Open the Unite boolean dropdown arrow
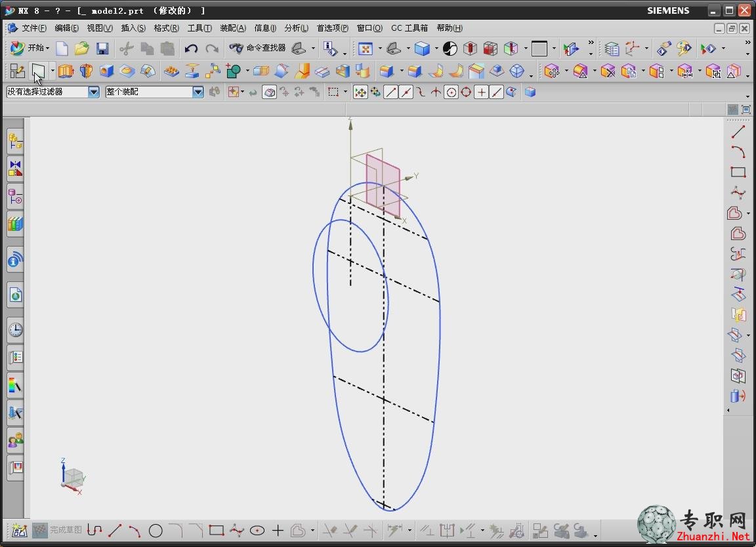The image size is (756, 547). 247,71
